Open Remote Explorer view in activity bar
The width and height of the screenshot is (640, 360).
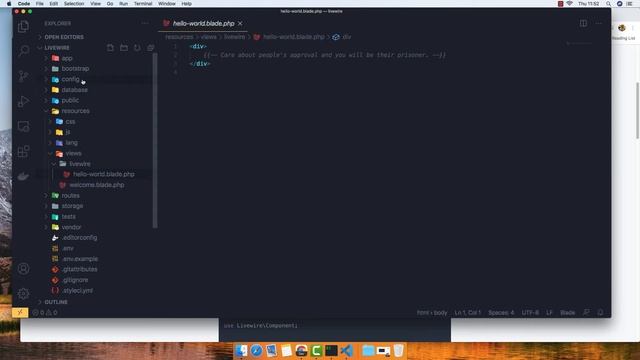click(x=23, y=127)
